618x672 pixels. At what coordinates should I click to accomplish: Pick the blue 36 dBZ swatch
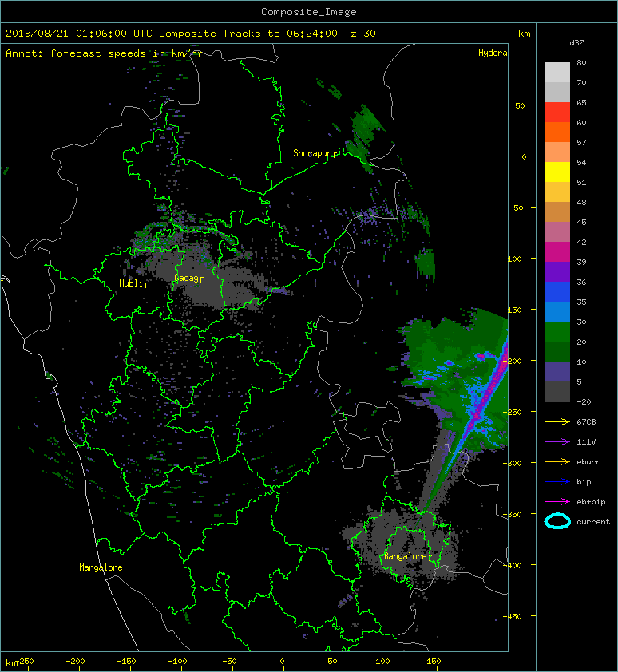[557, 291]
